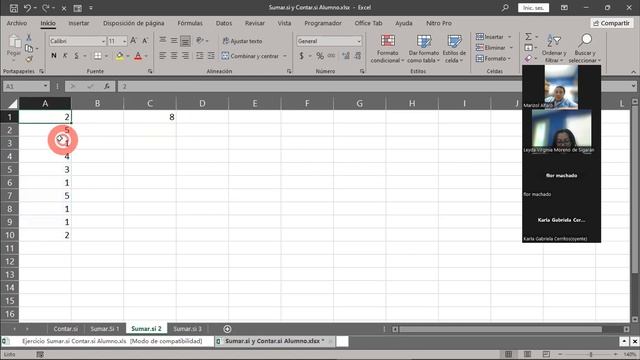Select cell C1 containing 8

pos(150,117)
